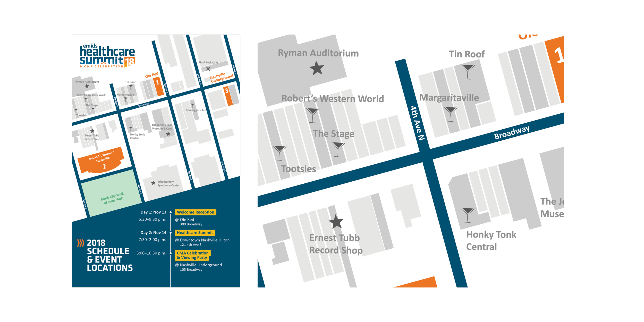Click the Ryman Auditorium star in the enlarged map
This screenshot has width=644, height=322.
(317, 68)
